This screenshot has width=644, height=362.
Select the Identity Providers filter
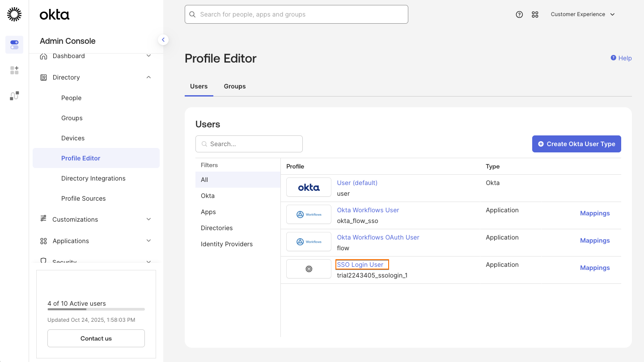(x=226, y=244)
